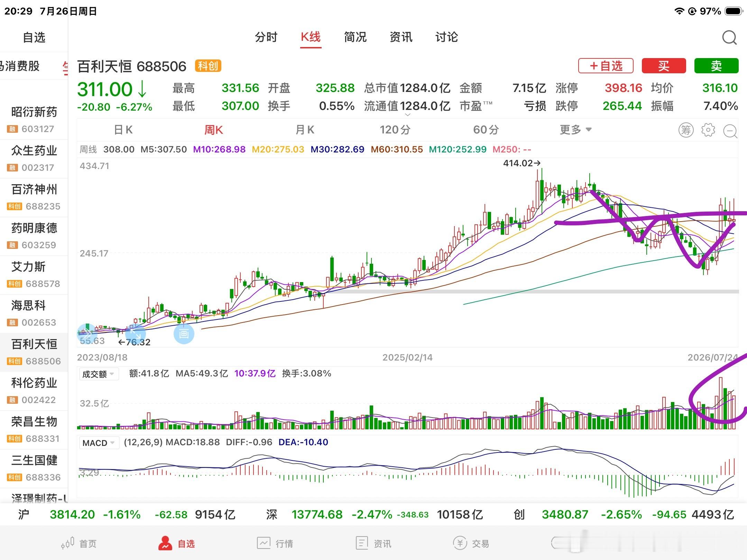Screen dimensions: 747x560
Task: Switch chart period to 月K
Action: click(305, 130)
